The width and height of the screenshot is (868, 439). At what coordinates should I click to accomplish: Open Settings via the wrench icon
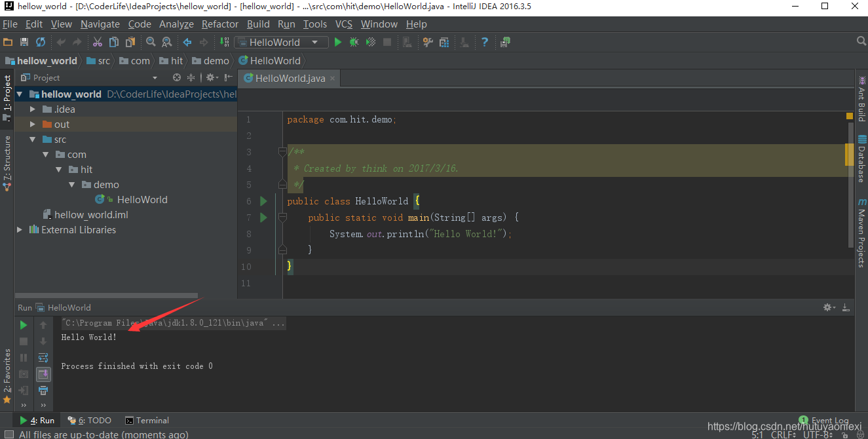pyautogui.click(x=428, y=42)
